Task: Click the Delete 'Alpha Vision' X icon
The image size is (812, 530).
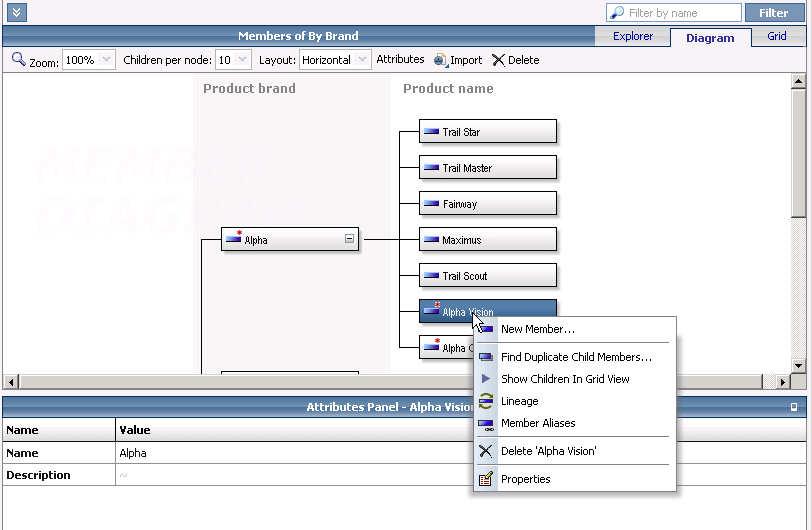Action: (486, 451)
